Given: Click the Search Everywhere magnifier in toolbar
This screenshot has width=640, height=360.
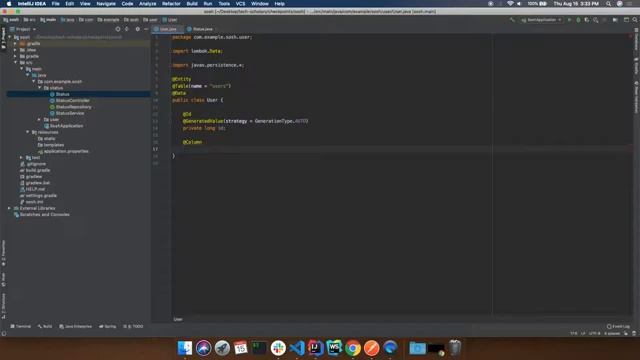Looking at the screenshot, I should (x=635, y=20).
